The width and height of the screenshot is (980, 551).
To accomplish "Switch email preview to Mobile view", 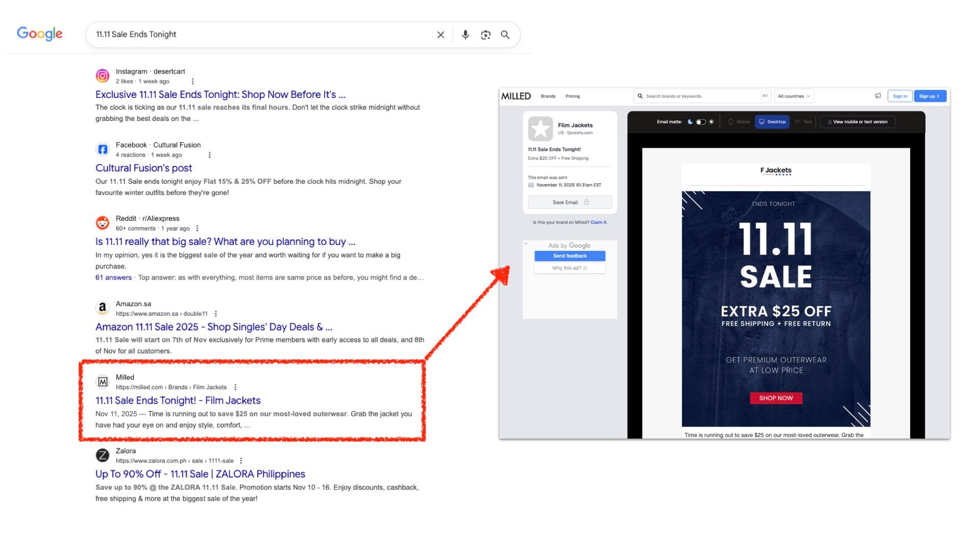I will tap(739, 122).
